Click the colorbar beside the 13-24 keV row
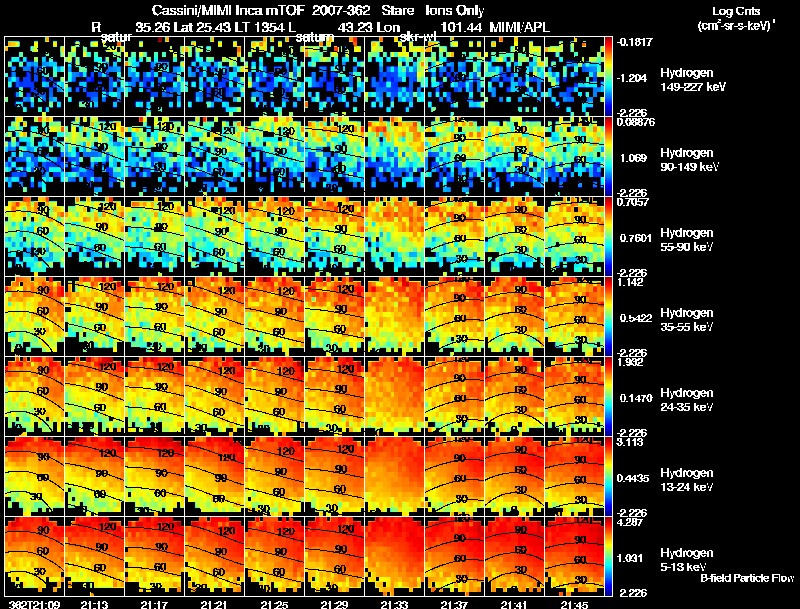The width and height of the screenshot is (800, 609). point(608,476)
